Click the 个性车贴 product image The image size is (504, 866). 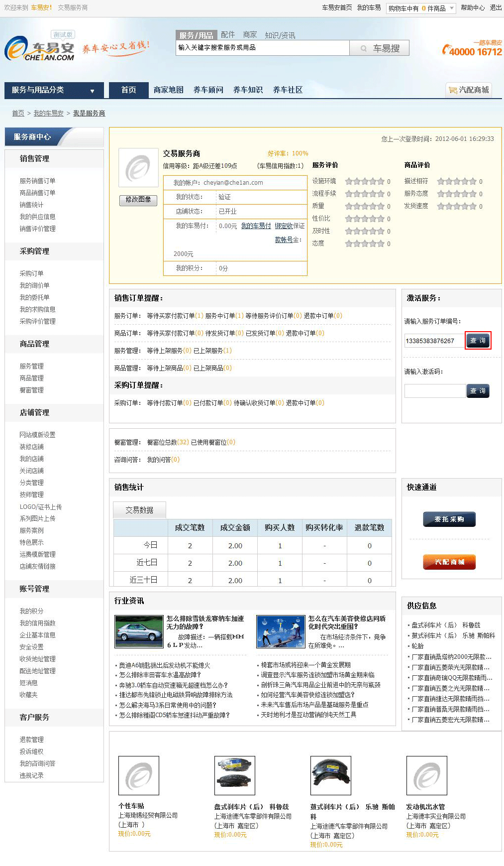[139, 775]
